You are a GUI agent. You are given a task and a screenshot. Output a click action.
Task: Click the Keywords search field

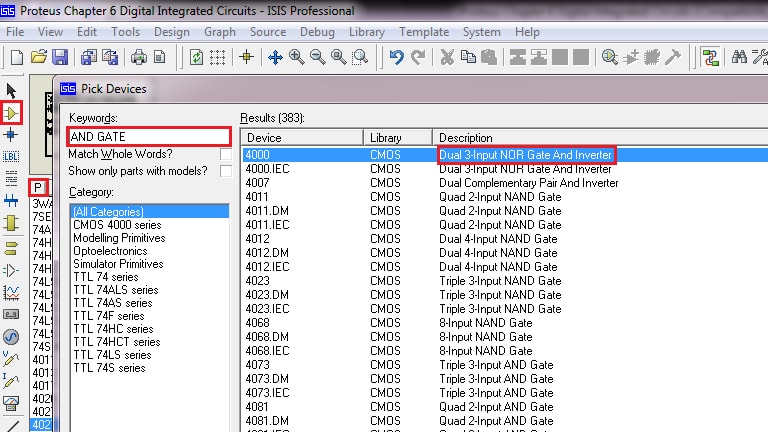click(148, 136)
